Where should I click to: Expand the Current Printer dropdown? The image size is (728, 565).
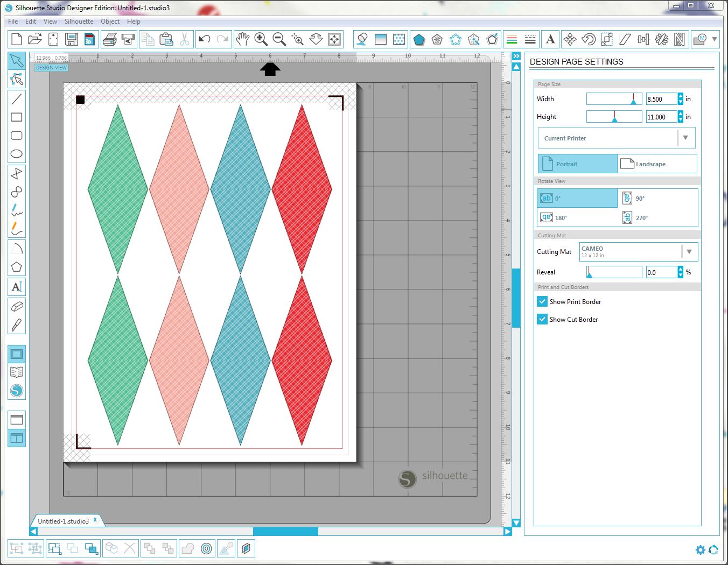pyautogui.click(x=685, y=138)
